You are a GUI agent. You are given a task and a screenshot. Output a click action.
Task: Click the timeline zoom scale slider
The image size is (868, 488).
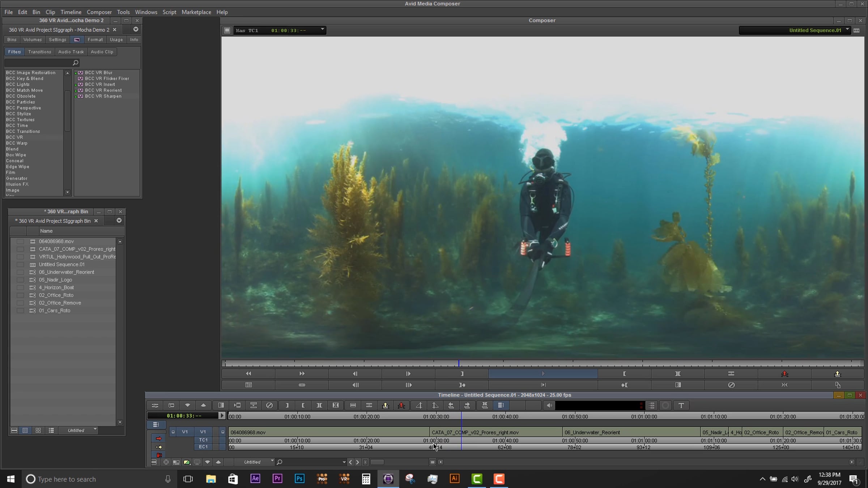377,462
